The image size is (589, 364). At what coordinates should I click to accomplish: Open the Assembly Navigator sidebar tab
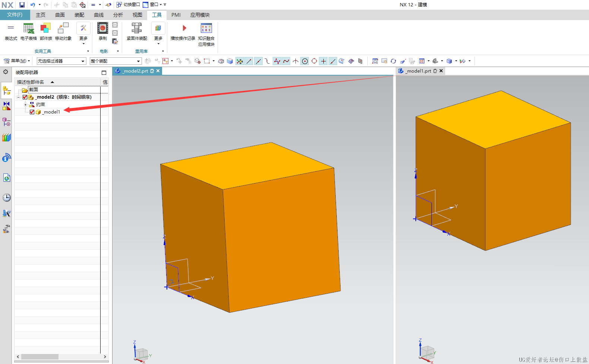click(6, 90)
